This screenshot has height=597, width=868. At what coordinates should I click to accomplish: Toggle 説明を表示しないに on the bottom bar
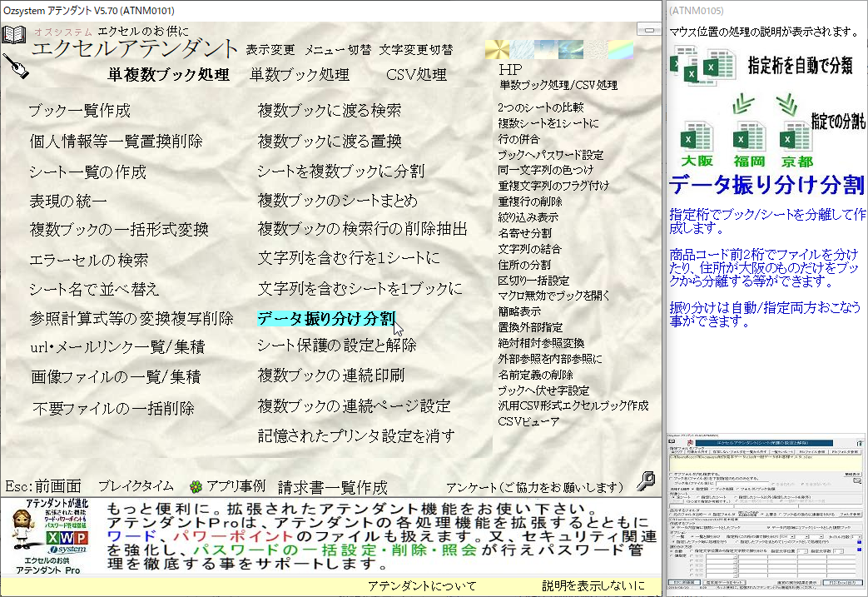(593, 585)
